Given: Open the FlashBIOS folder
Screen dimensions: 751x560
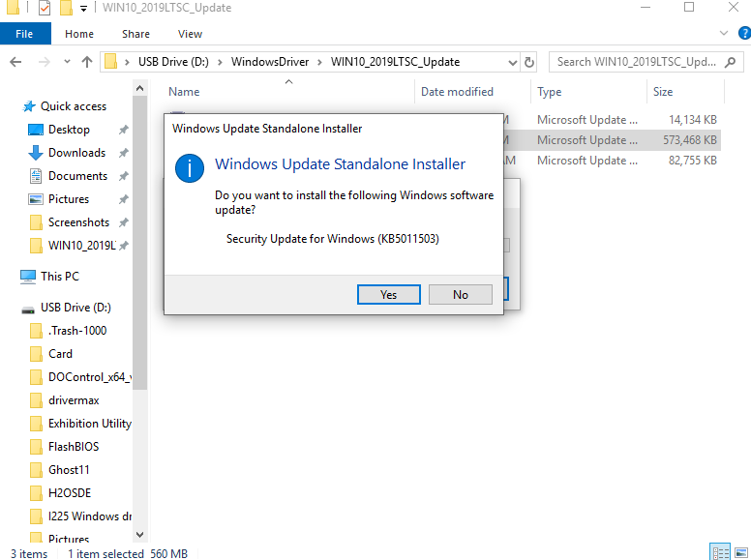Looking at the screenshot, I should tap(74, 447).
